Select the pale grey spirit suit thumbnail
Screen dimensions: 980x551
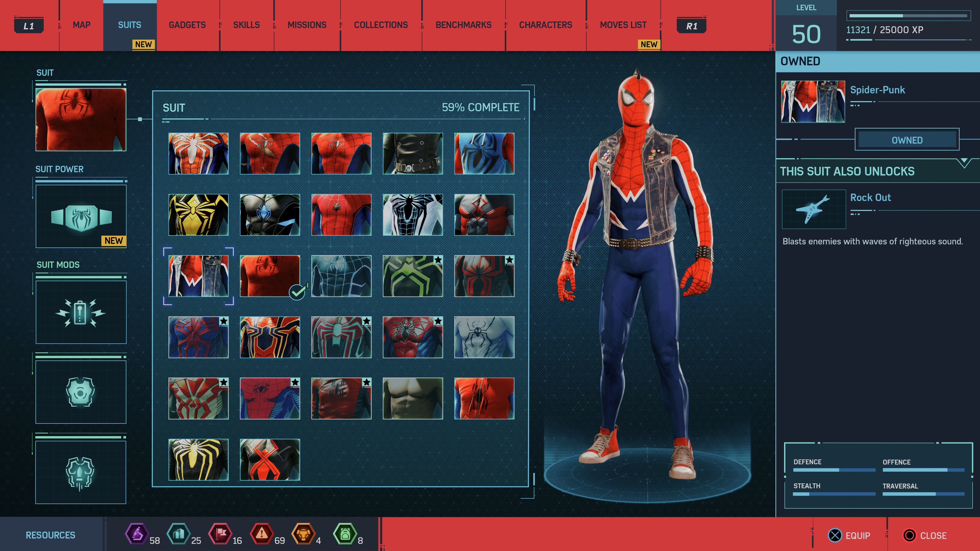pyautogui.click(x=484, y=337)
